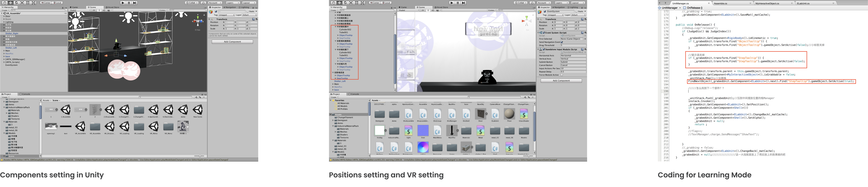Select the Rect tool in left Unity window
Viewport: 868px width, 187px height.
pos(28,3)
